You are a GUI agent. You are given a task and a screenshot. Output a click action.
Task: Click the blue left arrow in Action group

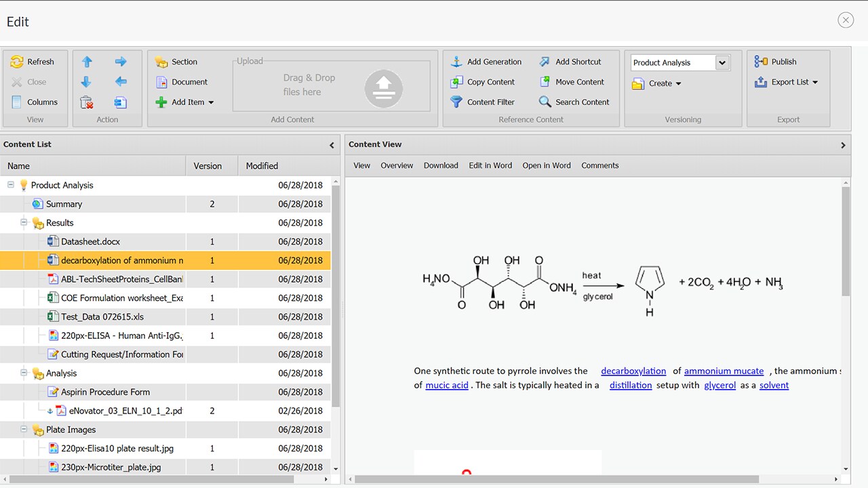coord(121,82)
